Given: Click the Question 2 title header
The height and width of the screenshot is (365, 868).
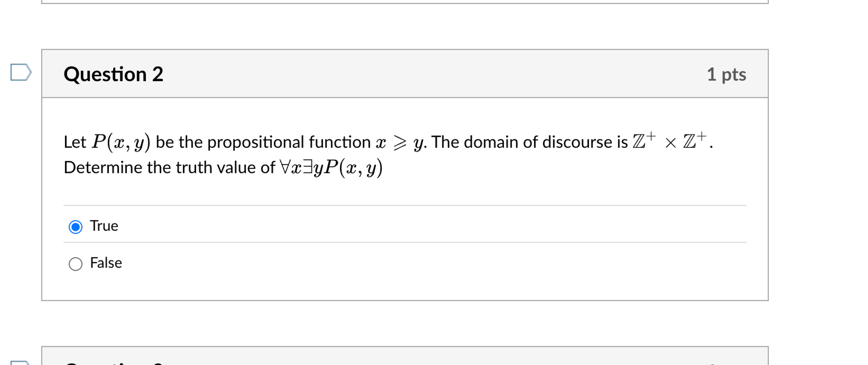Looking at the screenshot, I should tap(114, 75).
